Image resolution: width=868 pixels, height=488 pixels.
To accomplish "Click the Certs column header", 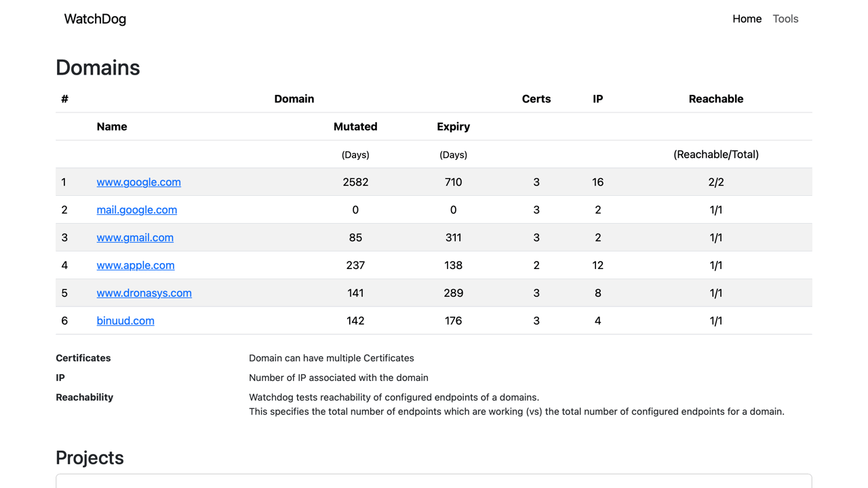I will (x=536, y=99).
